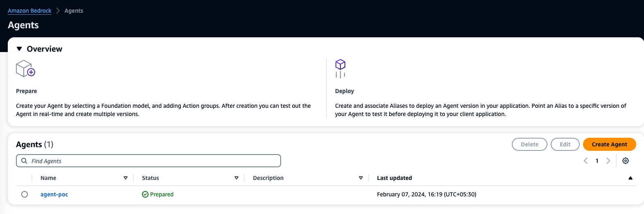Image resolution: width=644 pixels, height=214 pixels.
Task: Collapse the Overview section triangle
Action: click(x=19, y=49)
